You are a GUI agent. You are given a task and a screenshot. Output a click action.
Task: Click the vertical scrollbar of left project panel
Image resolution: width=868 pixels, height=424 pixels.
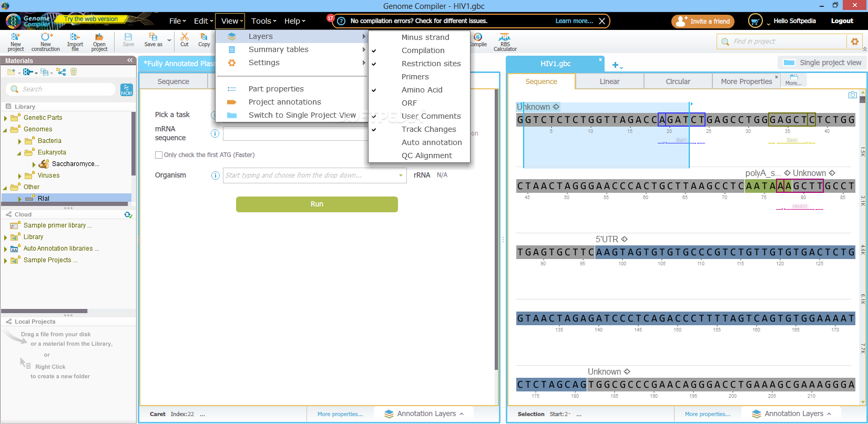[496, 229]
